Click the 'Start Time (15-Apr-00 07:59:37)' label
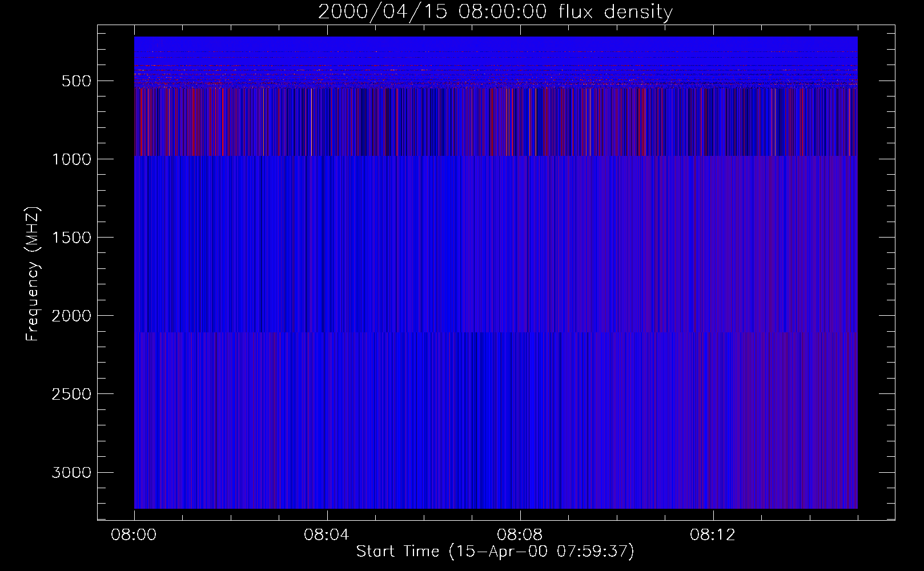 495,552
